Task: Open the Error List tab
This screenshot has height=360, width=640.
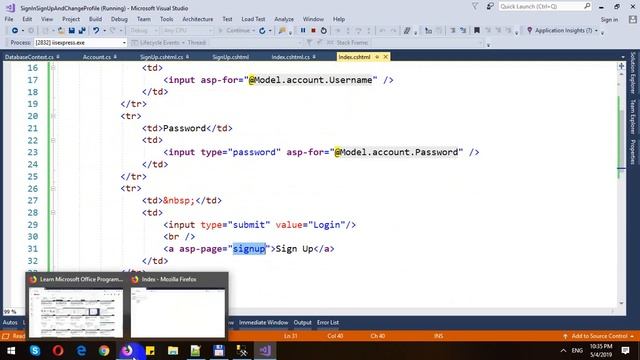Action: click(x=328, y=322)
